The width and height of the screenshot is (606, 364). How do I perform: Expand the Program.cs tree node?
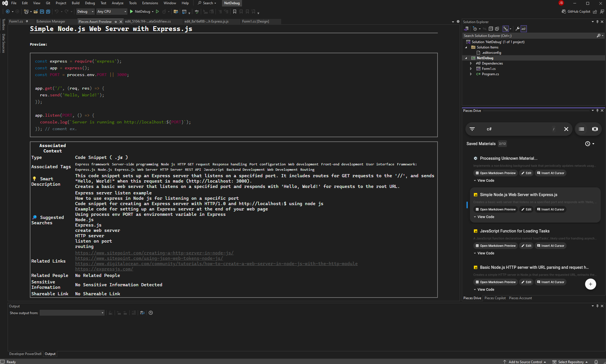point(471,74)
